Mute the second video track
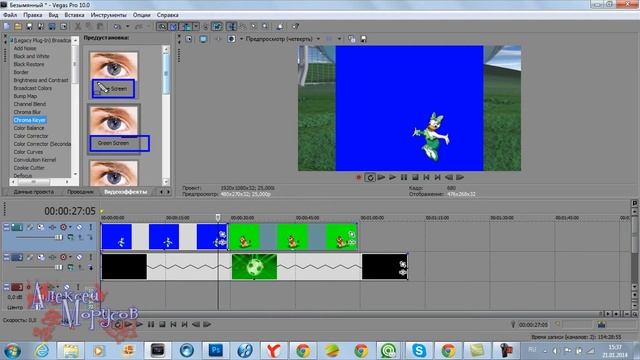This screenshot has height=360, width=640. pyautogui.click(x=80, y=257)
